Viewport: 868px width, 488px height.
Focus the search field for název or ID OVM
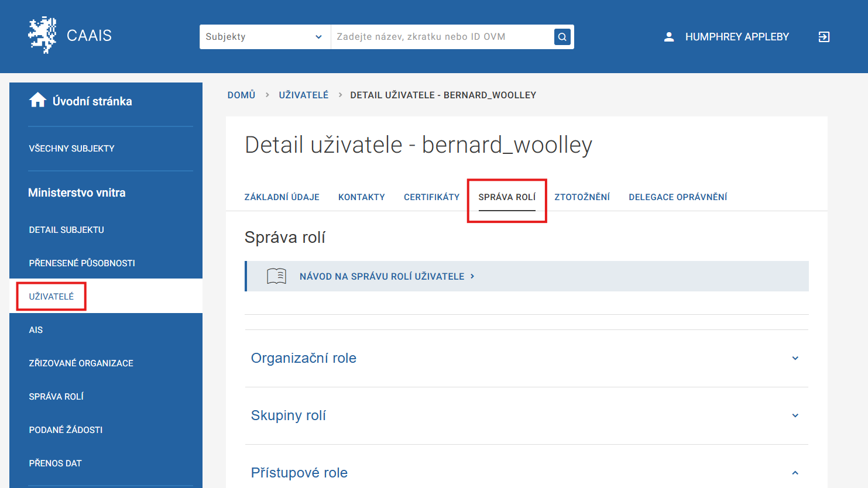(442, 37)
